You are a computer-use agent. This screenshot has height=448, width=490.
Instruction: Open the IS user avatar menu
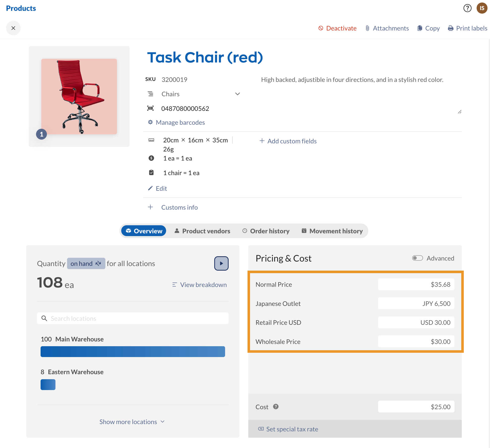coord(482,8)
